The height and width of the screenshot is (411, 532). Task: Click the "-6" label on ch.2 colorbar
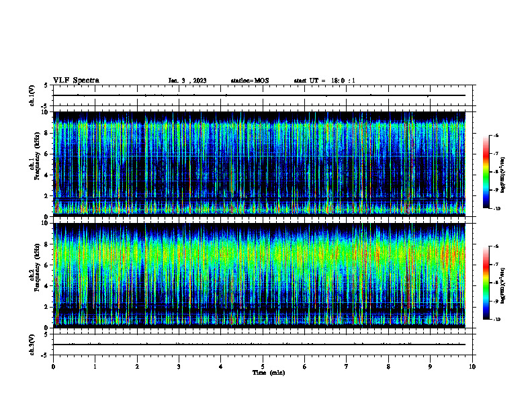[496, 246]
